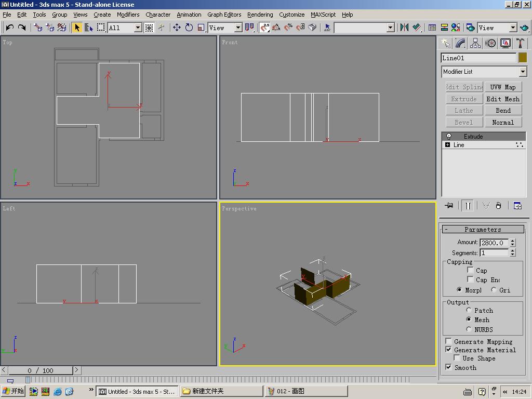The width and height of the screenshot is (532, 399).
Task: Select Patch output radio button
Action: pyautogui.click(x=469, y=310)
